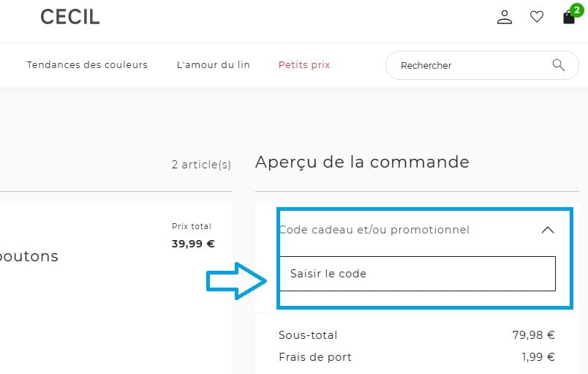Click the 39,99 € total price
The width and height of the screenshot is (588, 374).
[193, 244]
